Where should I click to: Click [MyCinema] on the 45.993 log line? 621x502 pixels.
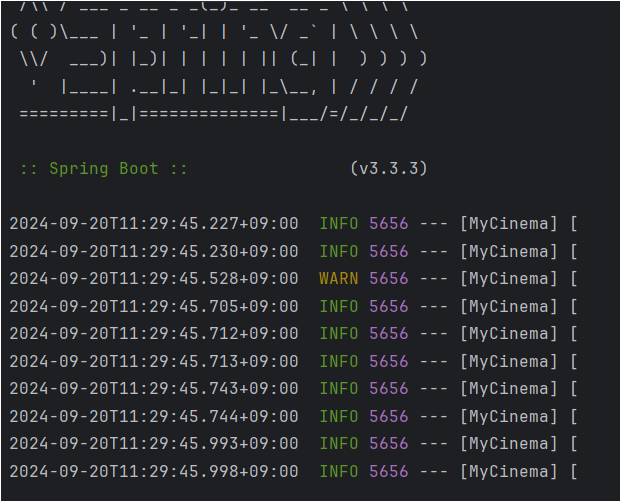(x=509, y=444)
